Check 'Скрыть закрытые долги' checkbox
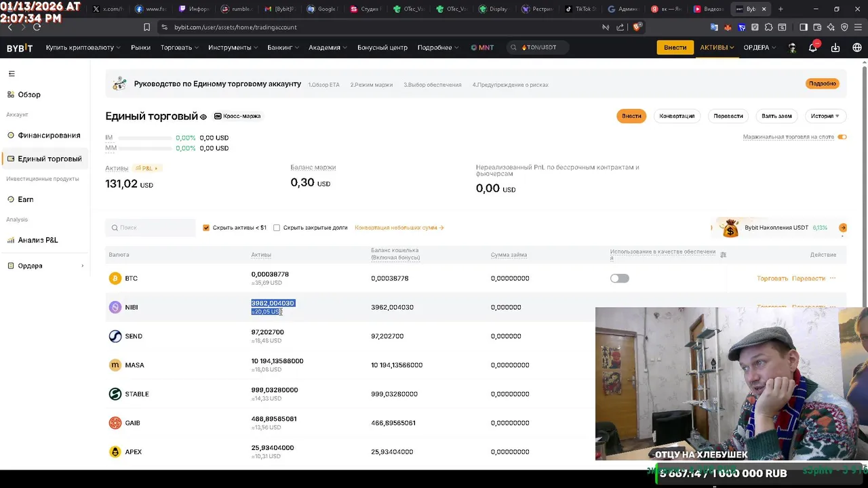 point(277,228)
